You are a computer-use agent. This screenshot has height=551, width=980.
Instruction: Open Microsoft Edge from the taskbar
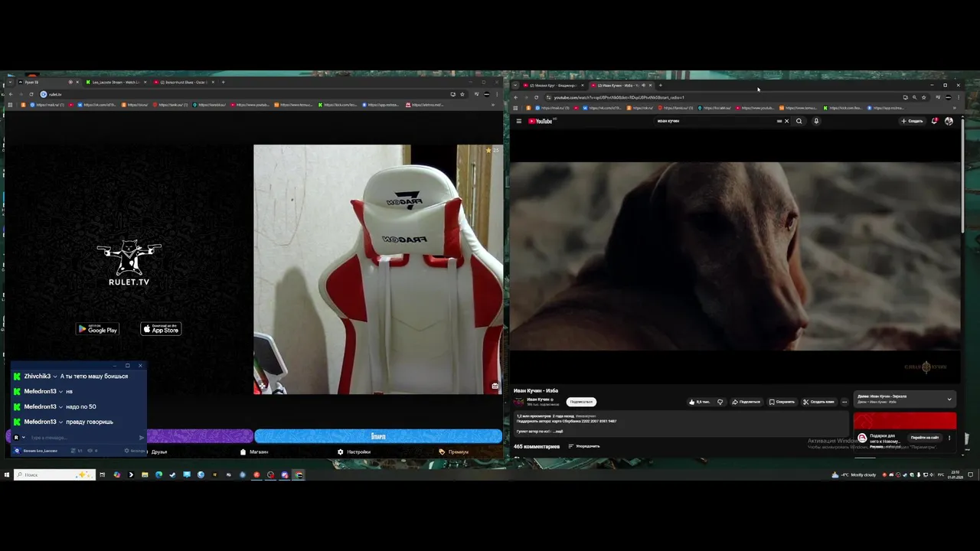tap(158, 474)
